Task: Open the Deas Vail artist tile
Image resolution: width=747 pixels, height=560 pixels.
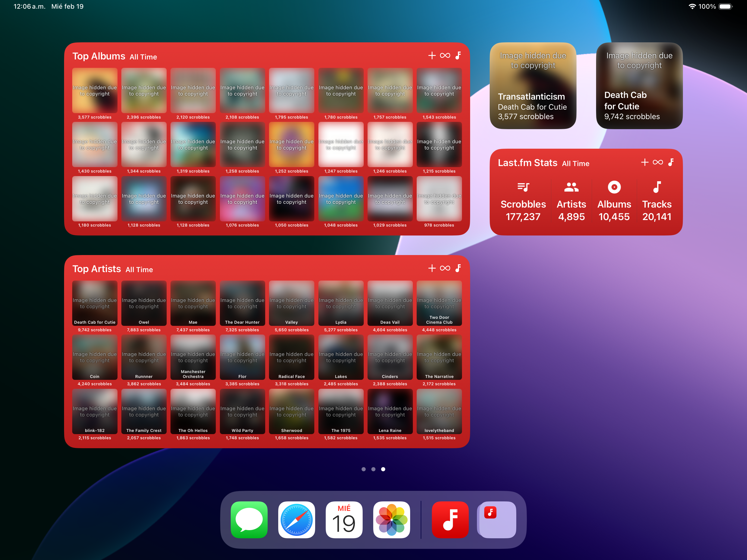Action: pos(390,303)
